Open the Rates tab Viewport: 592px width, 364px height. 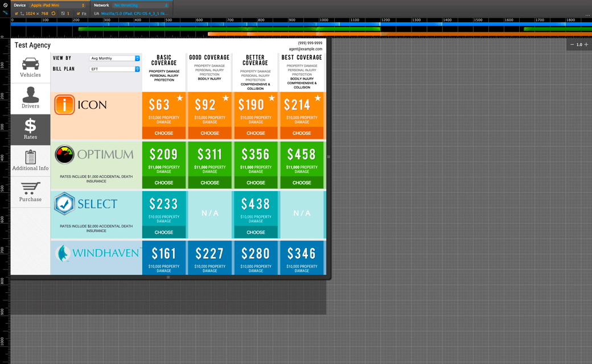(x=30, y=130)
